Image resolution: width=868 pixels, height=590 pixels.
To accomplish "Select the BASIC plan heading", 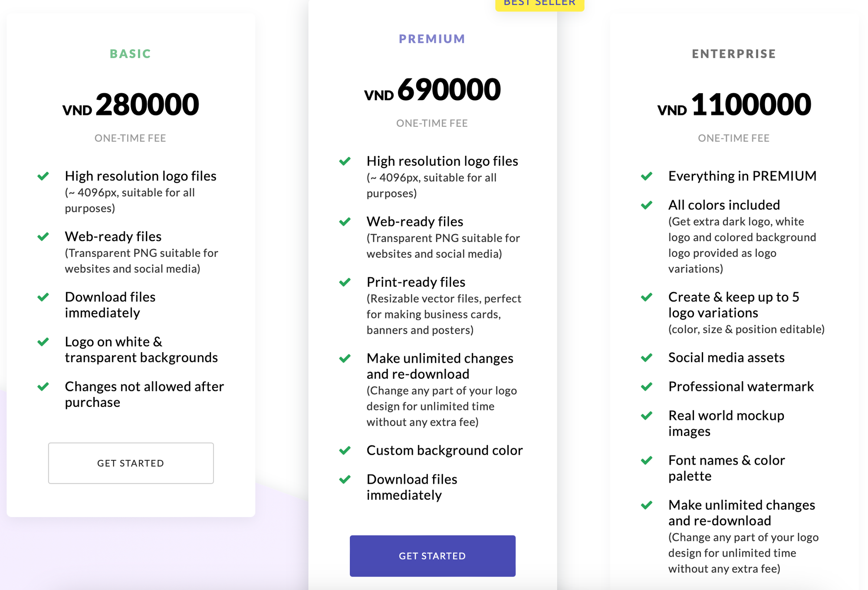I will coord(130,54).
